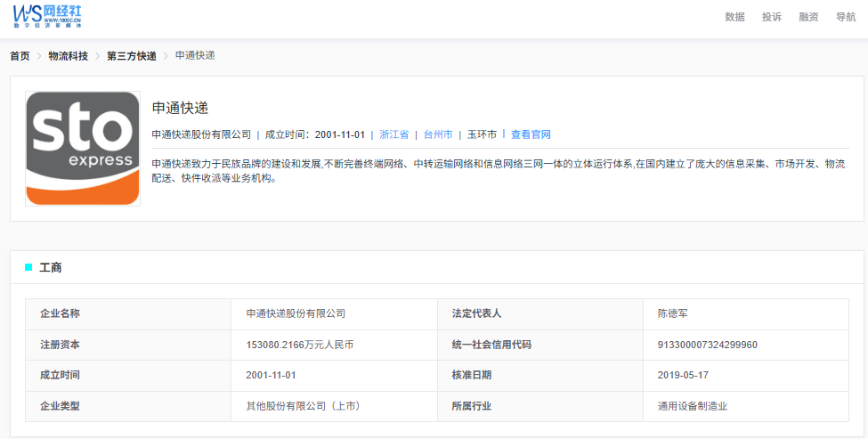
Task: Click the 企业类型 label cell
Action: (128, 406)
